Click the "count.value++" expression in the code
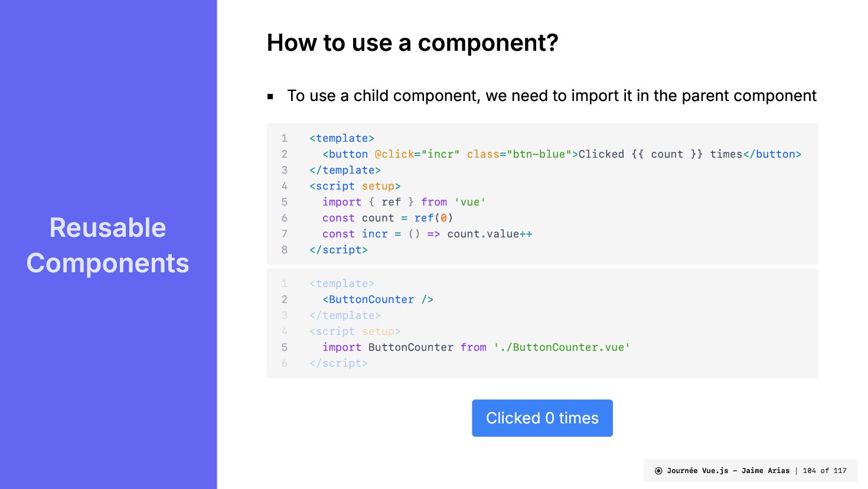Image resolution: width=868 pixels, height=489 pixels. click(490, 234)
